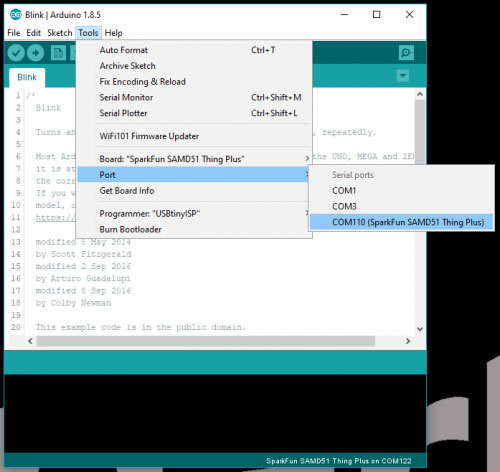Click the vertical scrollbar thumb
This screenshot has width=500, height=472.
420,132
